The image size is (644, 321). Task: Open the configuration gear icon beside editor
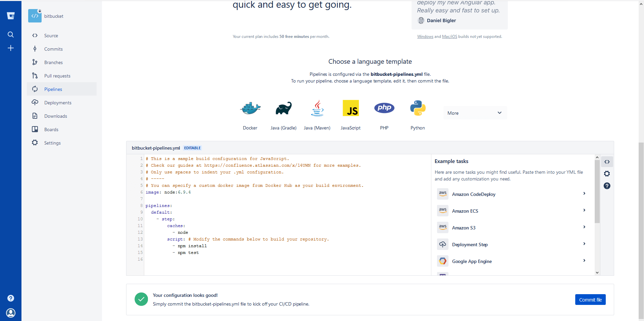coord(607,174)
